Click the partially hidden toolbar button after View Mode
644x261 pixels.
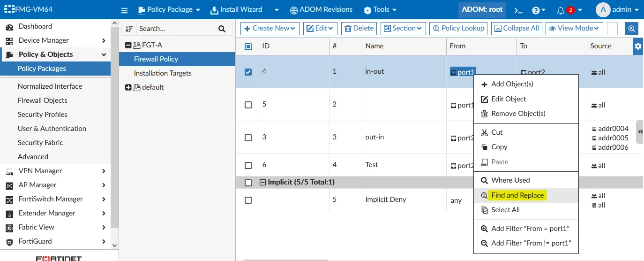[x=612, y=29]
